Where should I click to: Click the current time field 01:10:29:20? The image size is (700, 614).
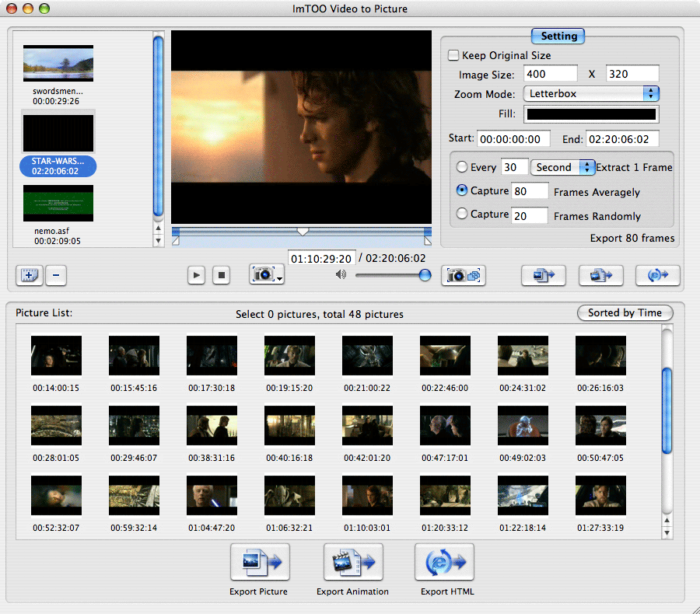point(321,258)
